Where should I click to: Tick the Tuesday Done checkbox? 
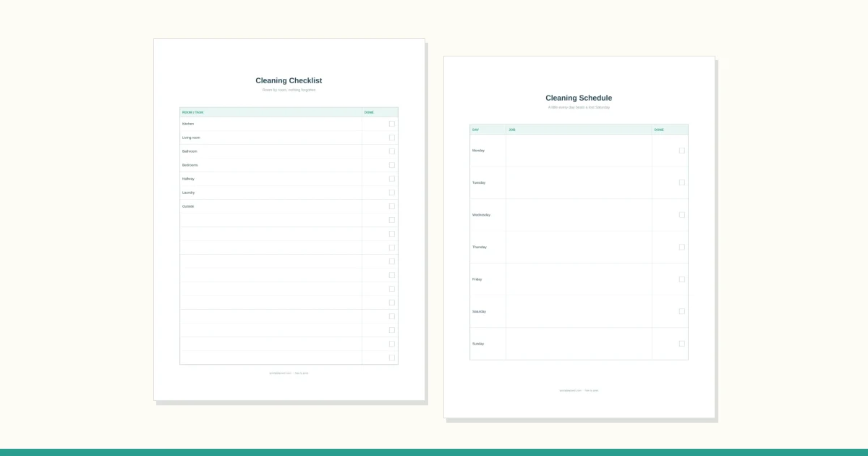pos(682,182)
